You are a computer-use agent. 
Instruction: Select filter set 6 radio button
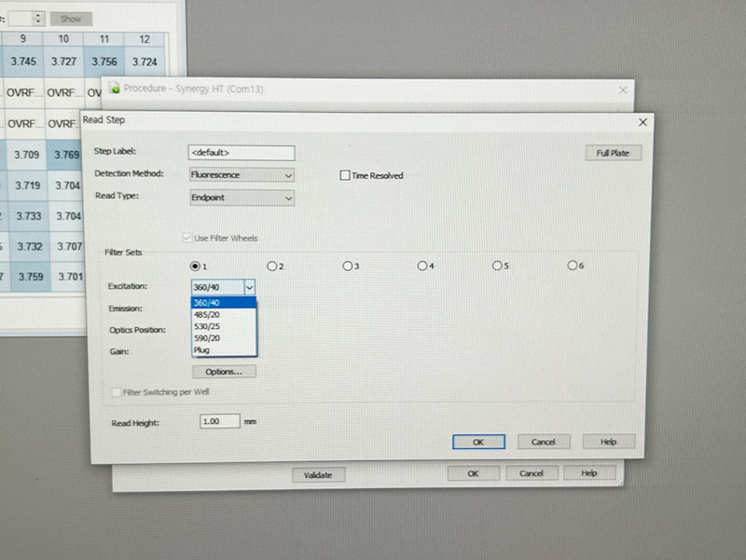click(x=572, y=266)
